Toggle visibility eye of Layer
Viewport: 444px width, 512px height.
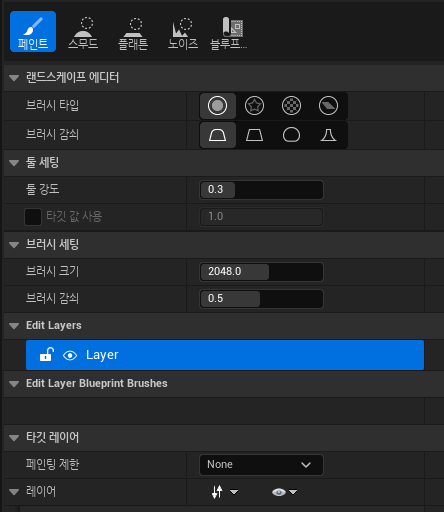(x=70, y=355)
